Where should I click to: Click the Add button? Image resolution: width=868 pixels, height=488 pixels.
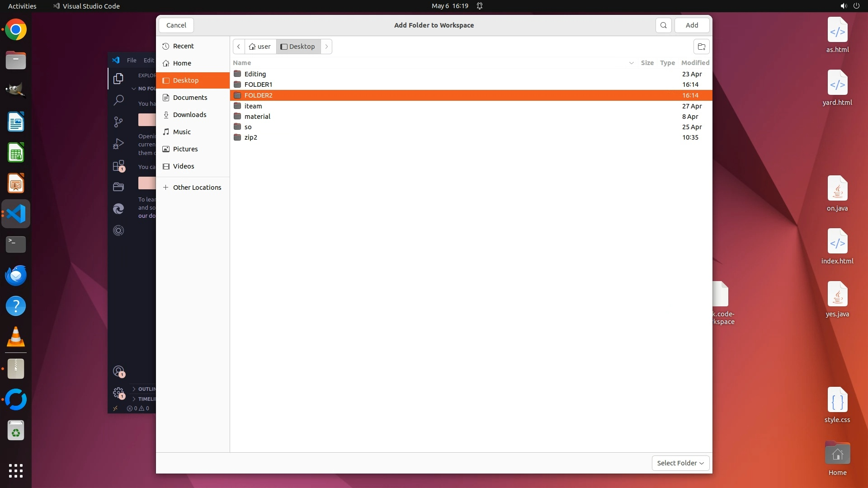click(x=692, y=25)
